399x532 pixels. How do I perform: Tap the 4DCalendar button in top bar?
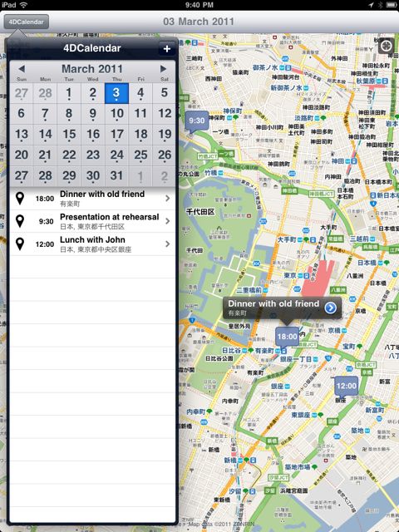[x=27, y=22]
